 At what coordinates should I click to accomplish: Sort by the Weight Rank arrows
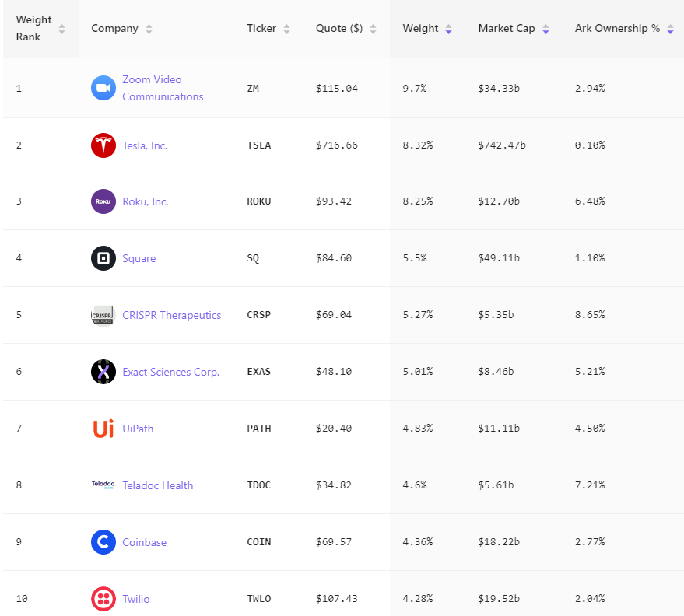62,29
